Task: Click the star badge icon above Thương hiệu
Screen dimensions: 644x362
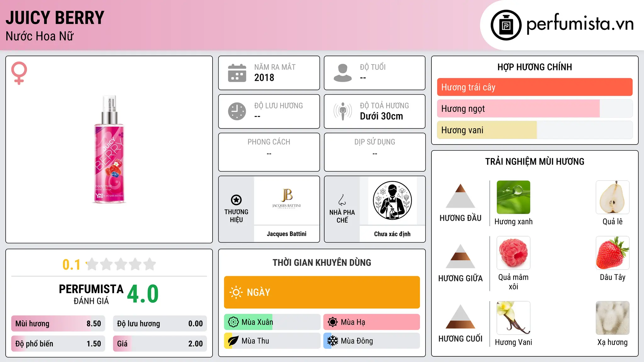Action: coord(236,200)
